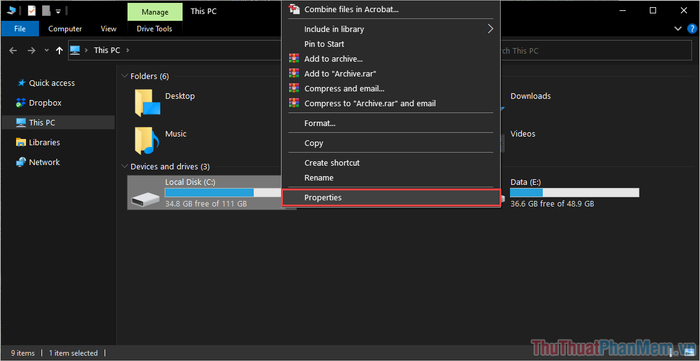
Task: Expand the ribbon with the chevron near Help
Action: pyautogui.click(x=679, y=29)
